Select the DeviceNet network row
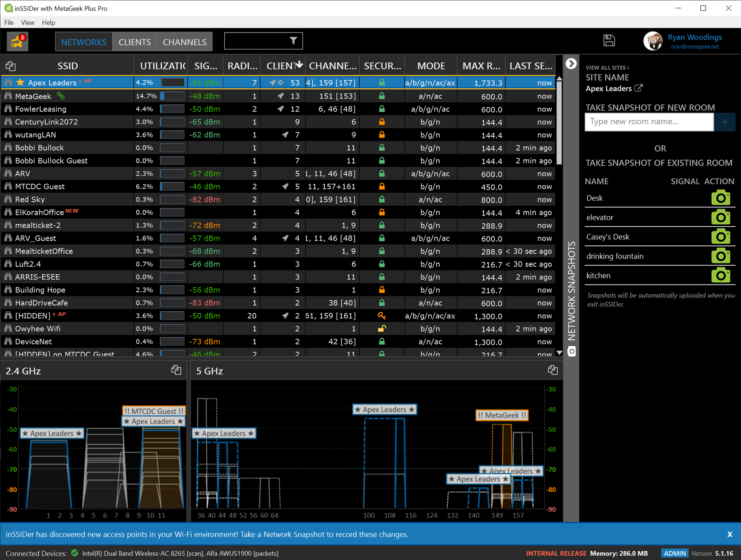The image size is (741, 560). tap(278, 342)
